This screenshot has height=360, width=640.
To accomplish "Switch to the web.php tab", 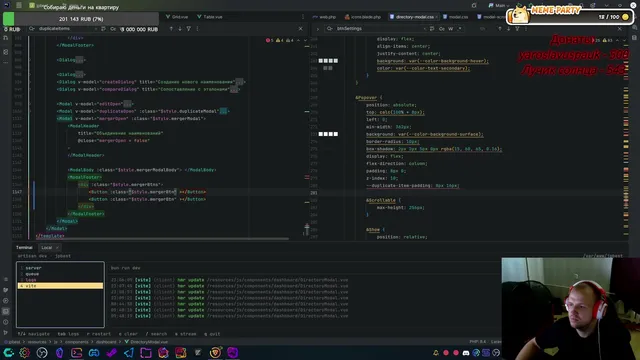I will coord(324,17).
